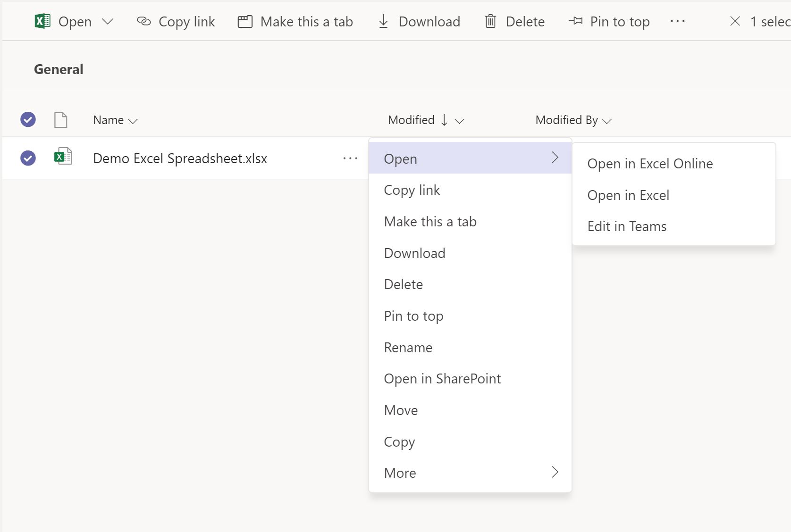Click the Download arrow icon in toolbar
Viewport: 791px width, 532px height.
383,21
